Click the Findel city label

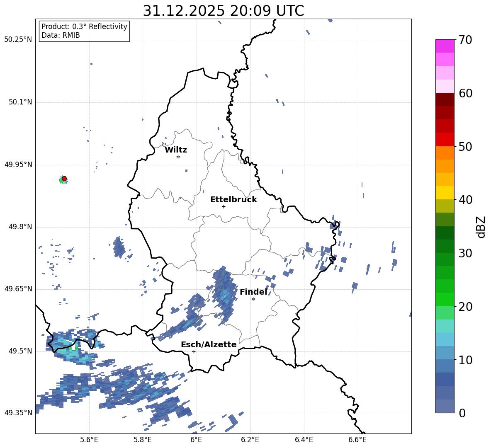pyautogui.click(x=253, y=292)
